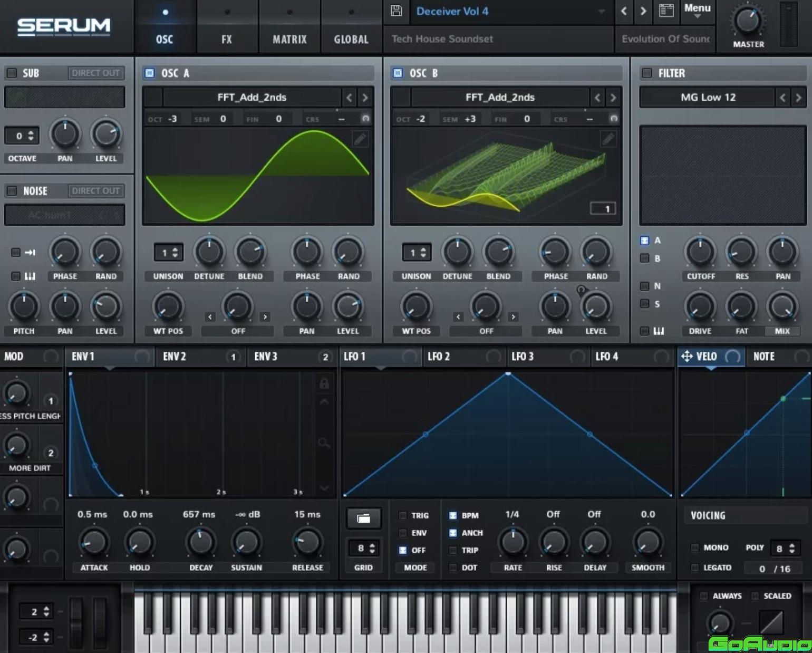This screenshot has width=812, height=653.
Task: Load previous preset with left arrow
Action: pyautogui.click(x=624, y=11)
